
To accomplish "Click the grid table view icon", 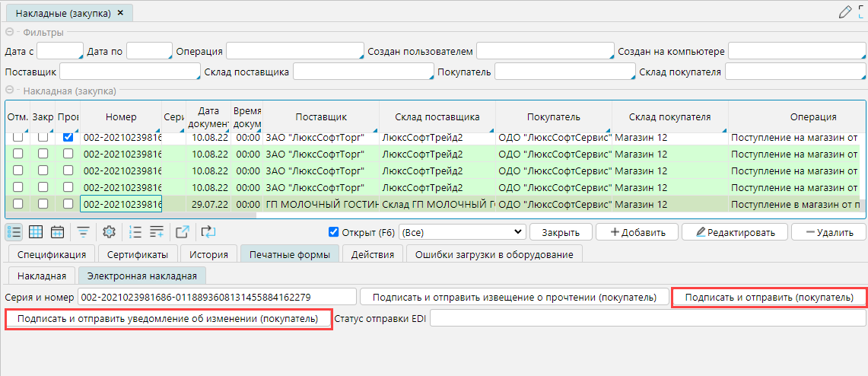I will tap(36, 232).
